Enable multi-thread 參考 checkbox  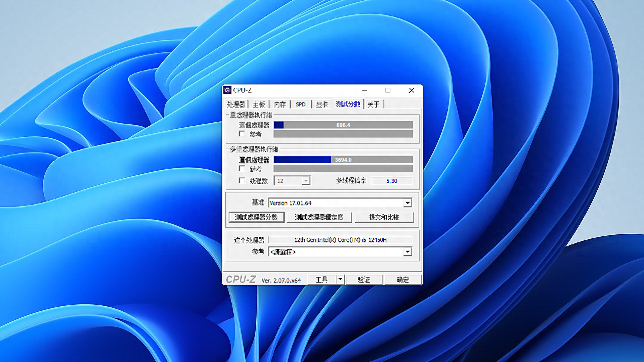tap(242, 168)
